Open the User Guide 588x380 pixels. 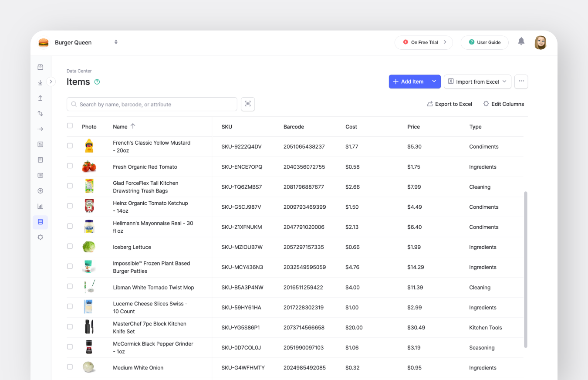pos(484,42)
